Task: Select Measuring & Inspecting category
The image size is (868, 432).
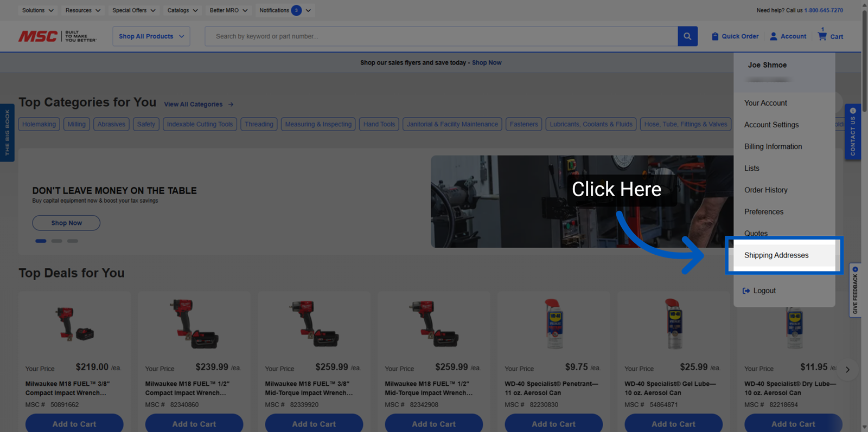Action: pos(318,124)
